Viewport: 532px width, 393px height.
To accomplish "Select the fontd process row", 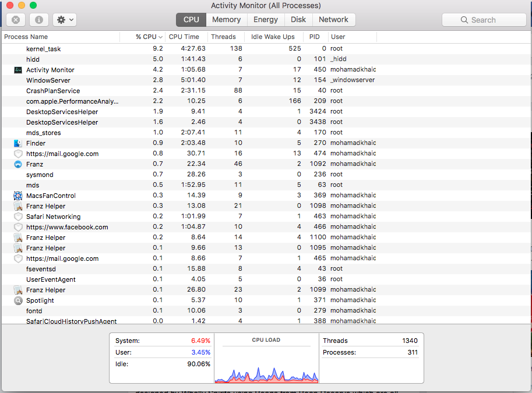I will coord(266,311).
